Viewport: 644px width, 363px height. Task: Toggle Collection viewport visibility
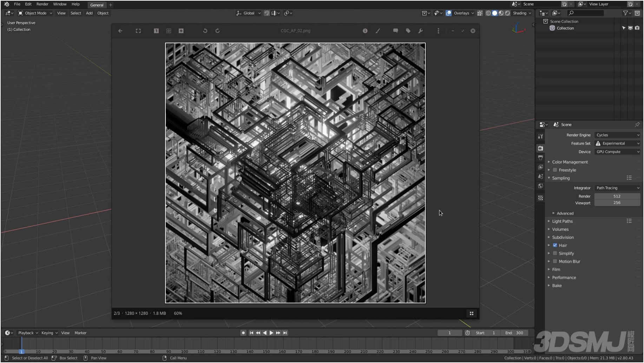point(630,28)
